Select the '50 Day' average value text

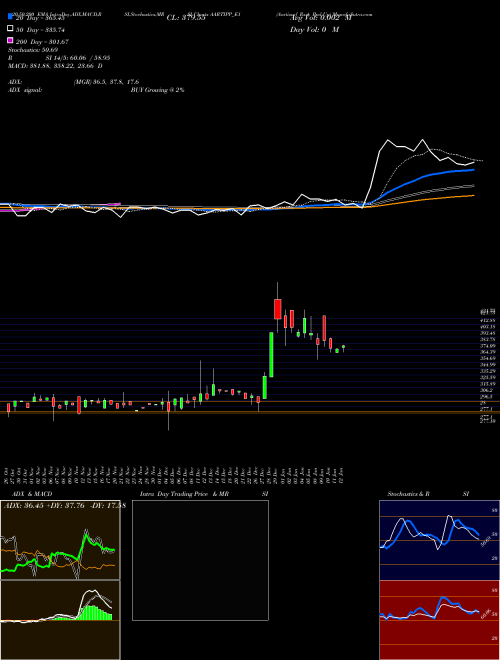point(40,30)
